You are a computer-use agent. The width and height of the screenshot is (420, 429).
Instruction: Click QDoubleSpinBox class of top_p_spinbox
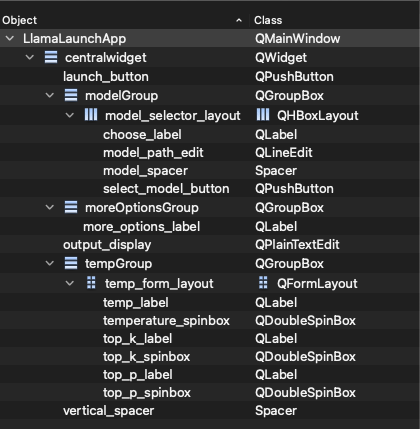pyautogui.click(x=305, y=393)
